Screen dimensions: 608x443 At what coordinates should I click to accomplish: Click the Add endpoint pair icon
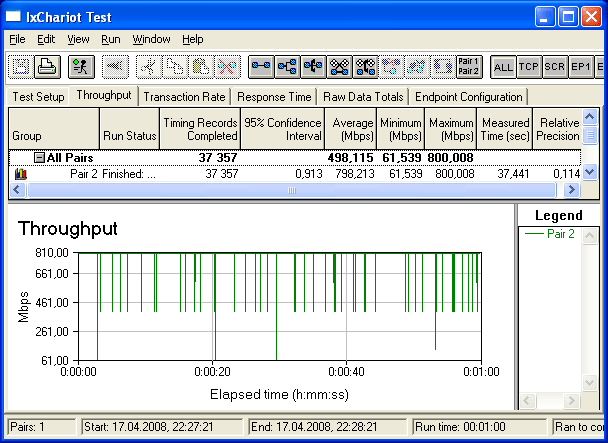pos(261,67)
